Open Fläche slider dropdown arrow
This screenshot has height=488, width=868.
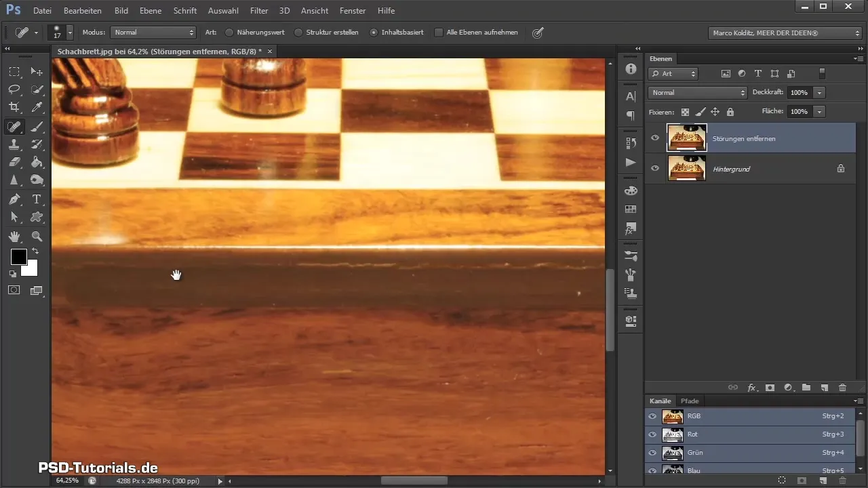pos(820,111)
